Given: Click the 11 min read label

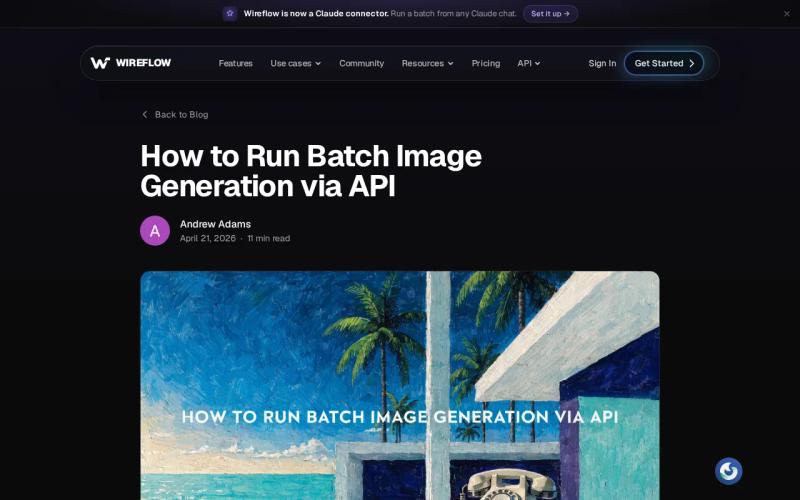Looking at the screenshot, I should click(x=269, y=238).
